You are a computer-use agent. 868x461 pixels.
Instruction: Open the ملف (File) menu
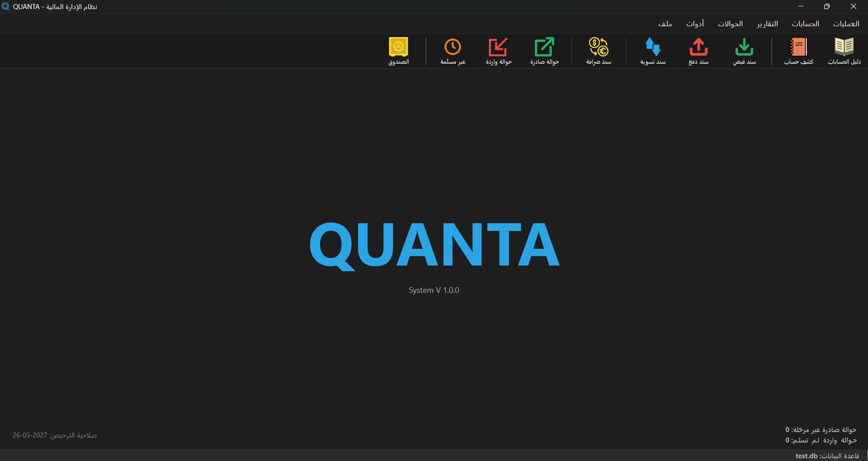665,24
